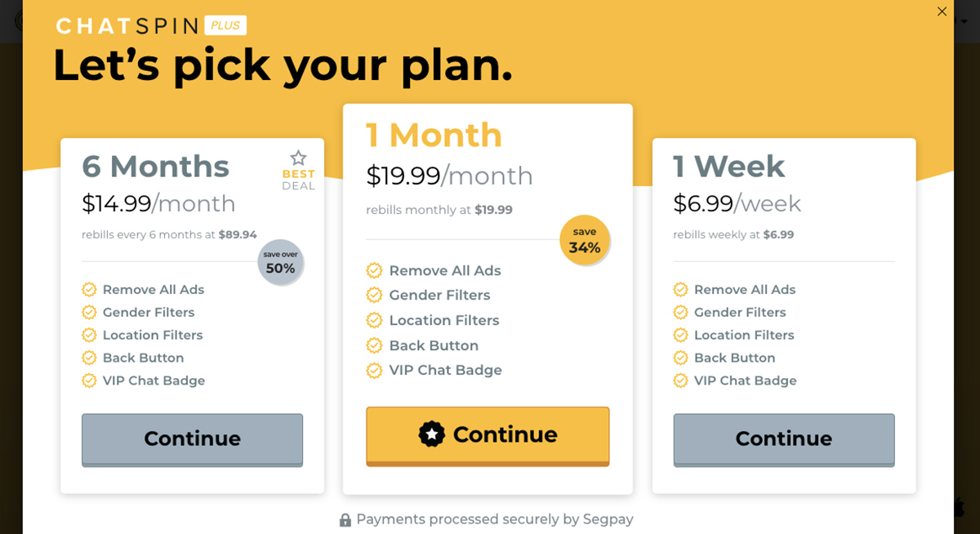The height and width of the screenshot is (534, 980).
Task: Click the Best Deal star icon
Action: click(x=298, y=158)
